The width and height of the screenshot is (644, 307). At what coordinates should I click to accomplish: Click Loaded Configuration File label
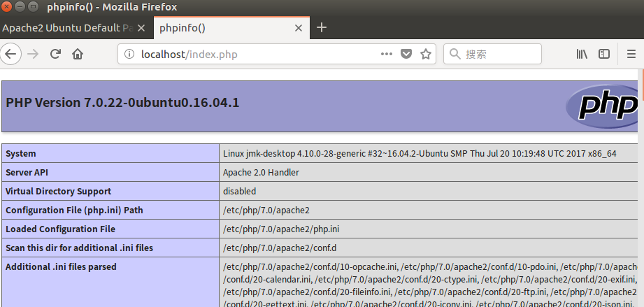point(60,229)
